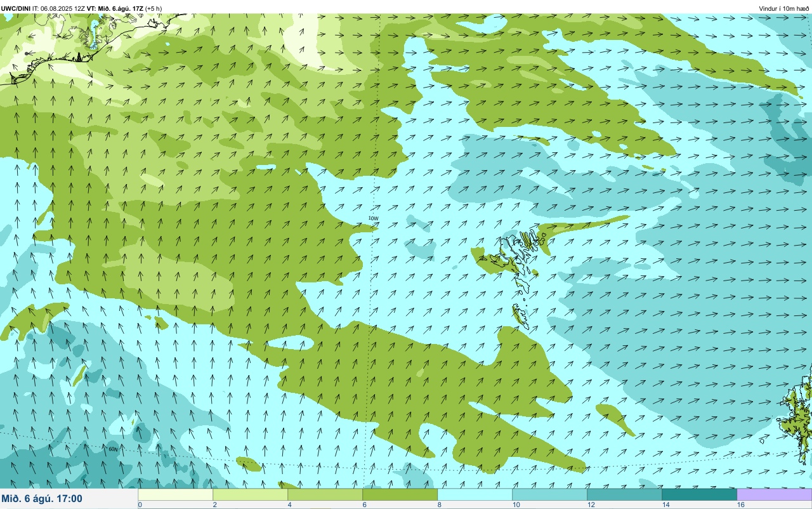Click the legend value '0'
Screen dimensions: 812x509
(x=140, y=505)
